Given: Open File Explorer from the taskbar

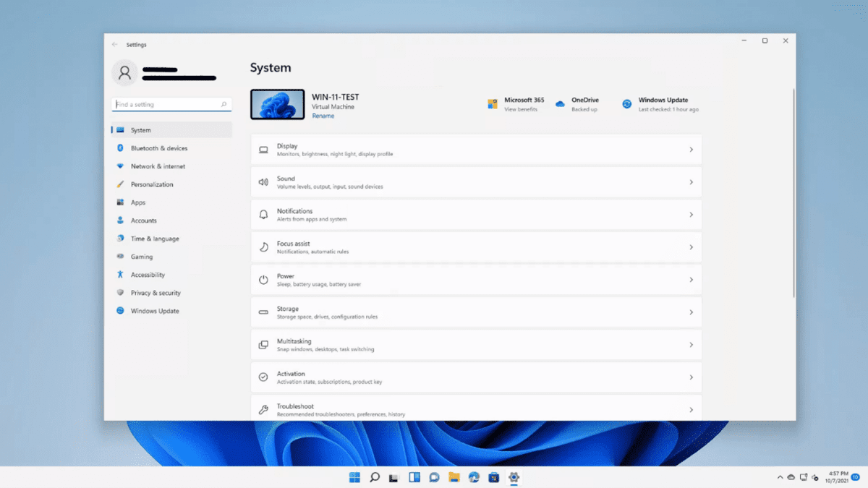Looking at the screenshot, I should tap(454, 478).
